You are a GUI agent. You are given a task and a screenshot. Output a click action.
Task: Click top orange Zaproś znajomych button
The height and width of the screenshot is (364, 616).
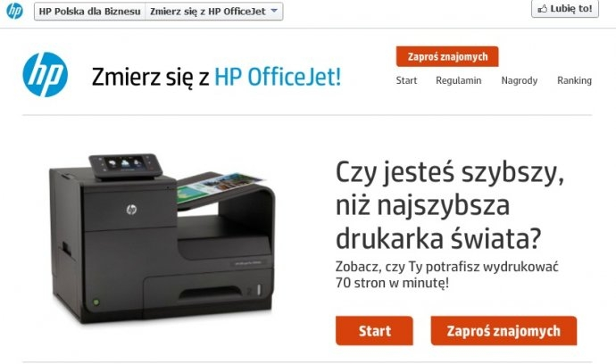(x=447, y=56)
